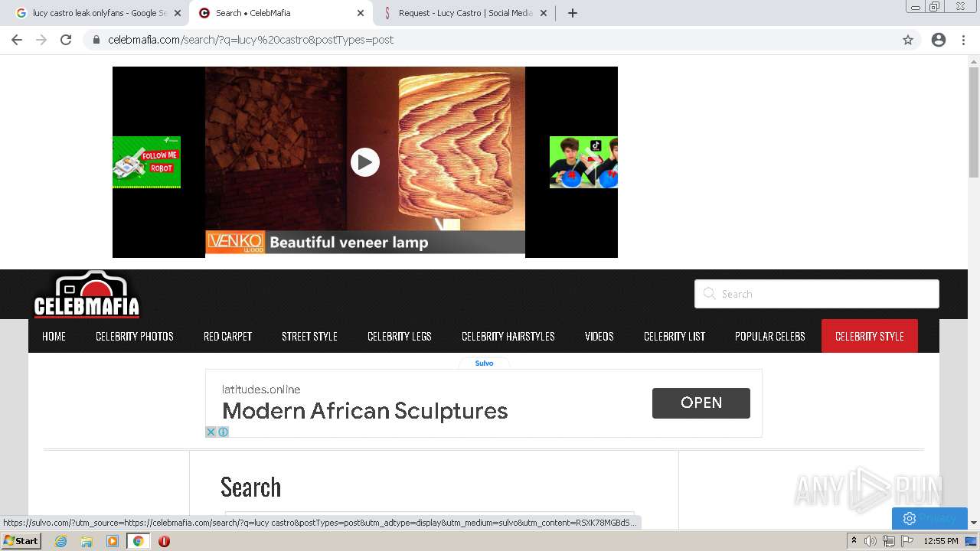The height and width of the screenshot is (551, 980).
Task: Click the 12:55 PM taskbar clock
Action: [x=941, y=541]
